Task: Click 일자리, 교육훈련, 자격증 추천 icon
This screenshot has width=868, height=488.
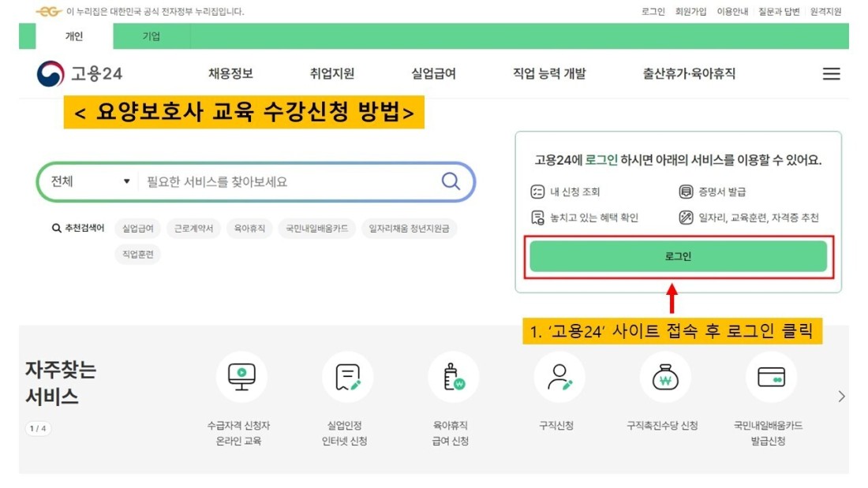Action: pyautogui.click(x=686, y=218)
